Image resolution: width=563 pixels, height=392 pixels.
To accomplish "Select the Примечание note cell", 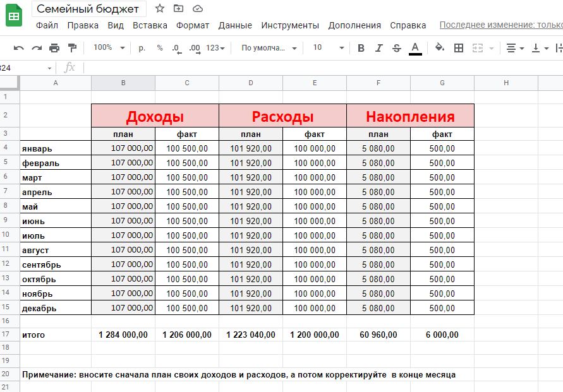I will click(239, 375).
